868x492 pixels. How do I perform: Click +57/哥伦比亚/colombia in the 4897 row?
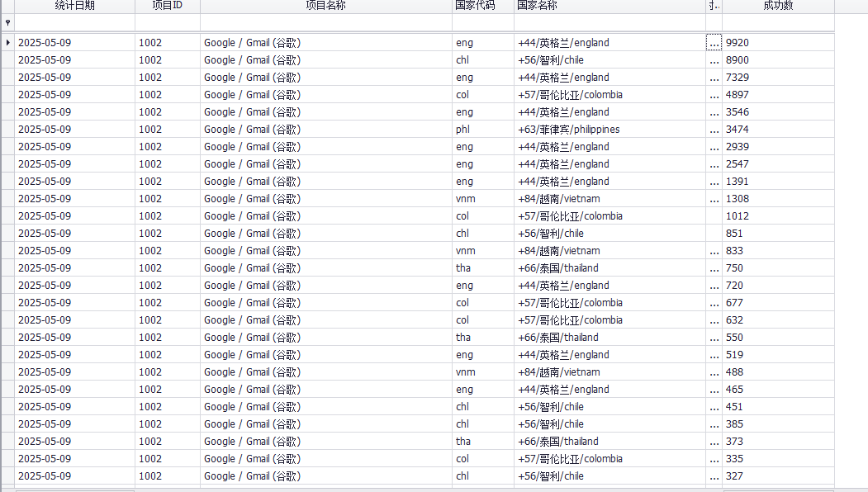coord(609,95)
